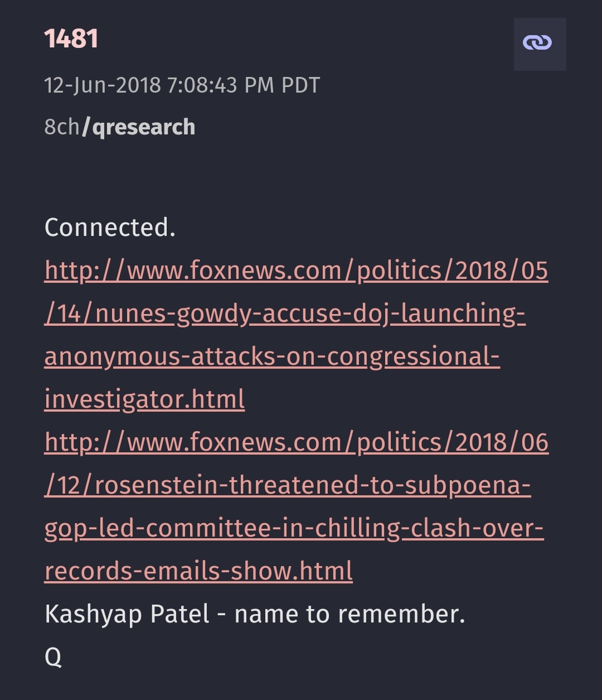Click the name Kashyap Patel
This screenshot has width=602, height=700.
click(x=127, y=614)
